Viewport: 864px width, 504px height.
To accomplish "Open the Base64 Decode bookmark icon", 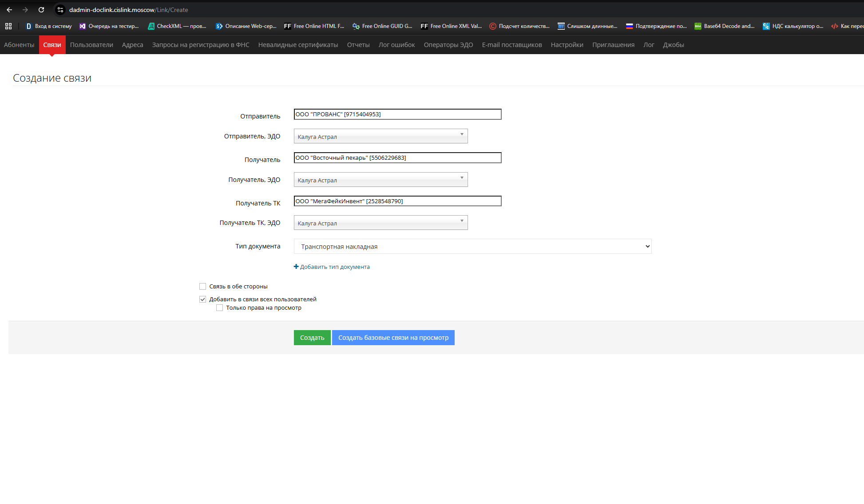I will click(698, 26).
